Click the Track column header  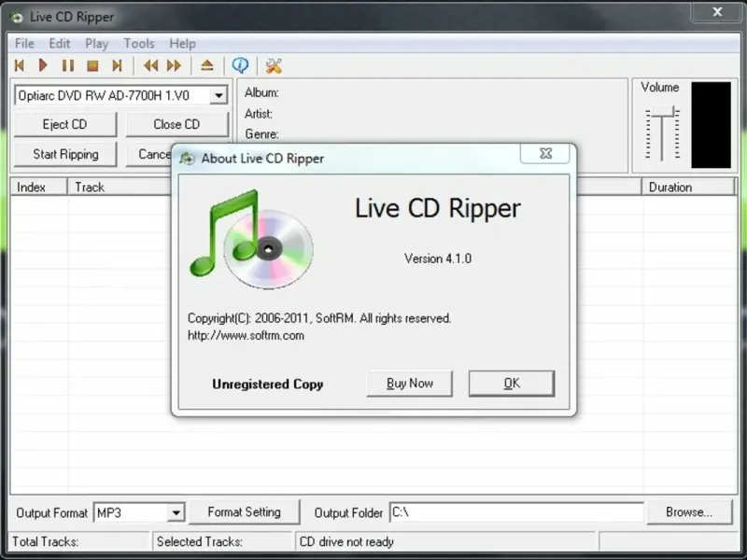point(120,187)
